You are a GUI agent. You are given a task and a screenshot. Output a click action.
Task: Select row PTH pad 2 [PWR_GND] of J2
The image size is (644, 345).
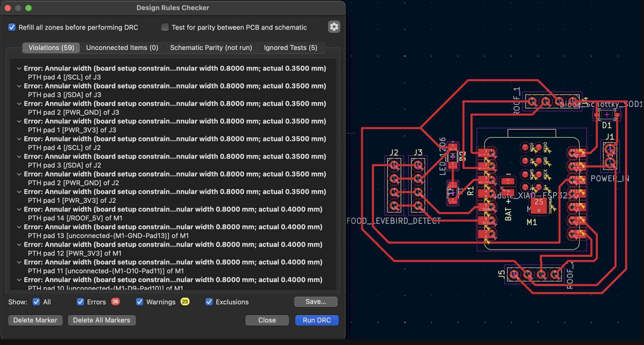(x=173, y=183)
